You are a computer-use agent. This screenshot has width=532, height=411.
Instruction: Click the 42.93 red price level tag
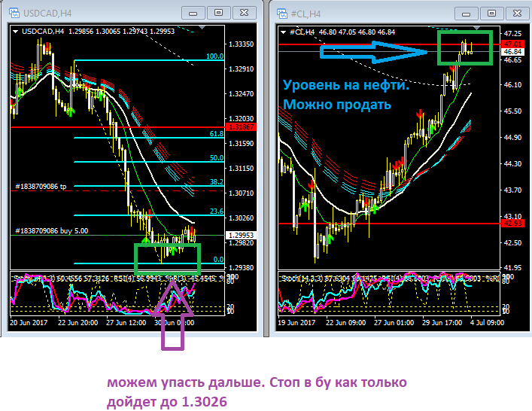[x=512, y=224]
